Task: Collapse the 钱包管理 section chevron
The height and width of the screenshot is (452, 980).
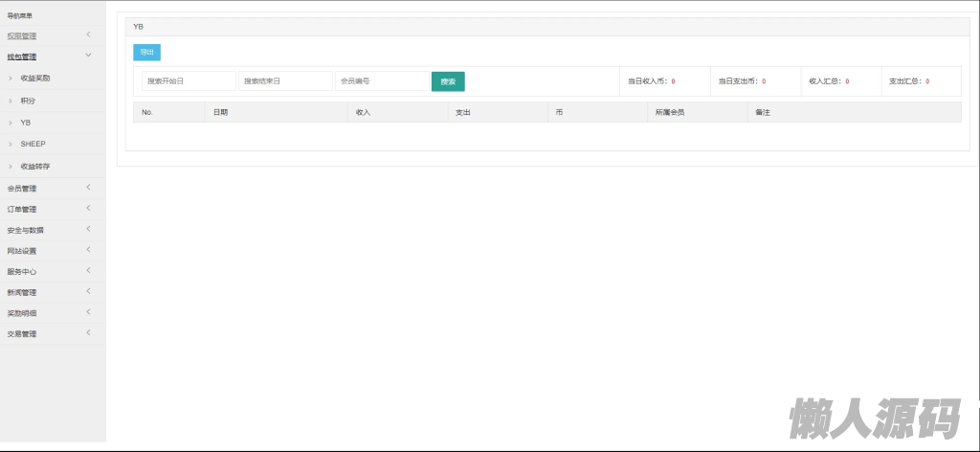Action: (89, 55)
